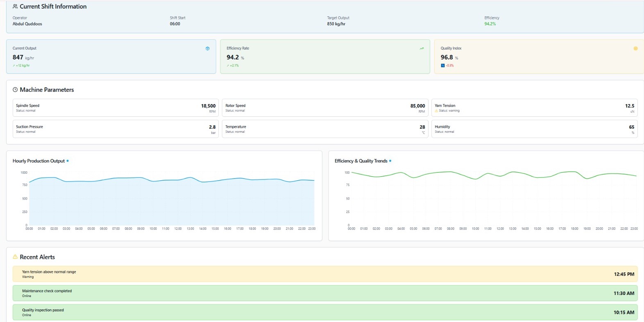Click operator name Abdul Quddoos
The image size is (644, 322).
click(x=27, y=24)
